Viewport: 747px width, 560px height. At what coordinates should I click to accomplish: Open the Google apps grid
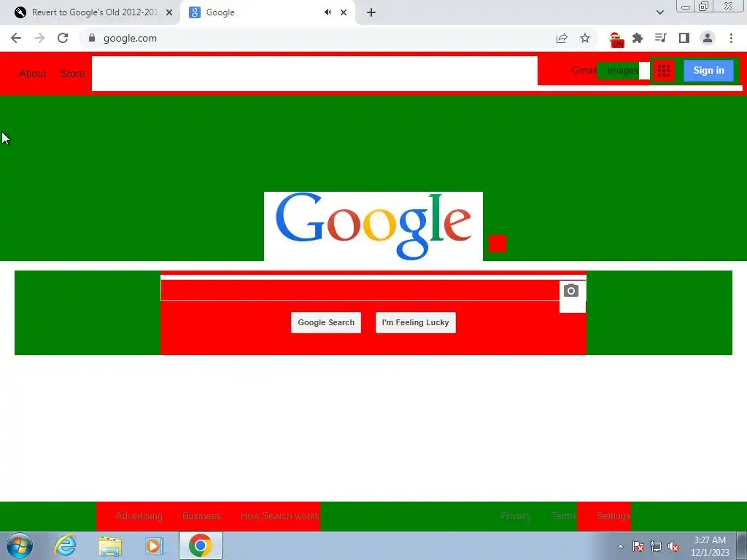pos(664,71)
